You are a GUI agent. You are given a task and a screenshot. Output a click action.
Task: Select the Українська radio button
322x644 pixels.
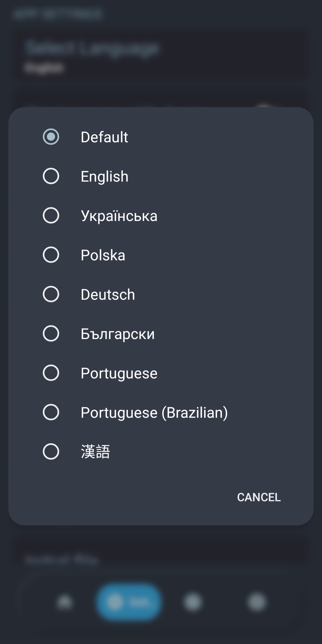click(x=51, y=216)
